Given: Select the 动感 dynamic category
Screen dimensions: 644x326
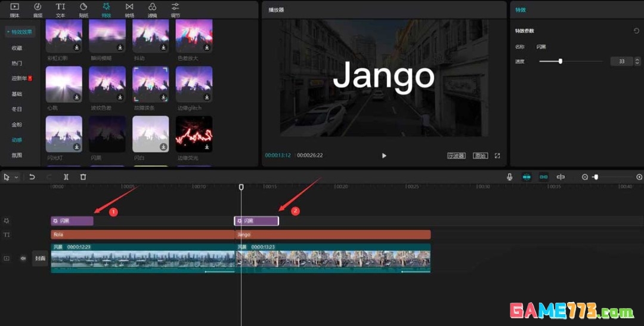Looking at the screenshot, I should tap(17, 140).
